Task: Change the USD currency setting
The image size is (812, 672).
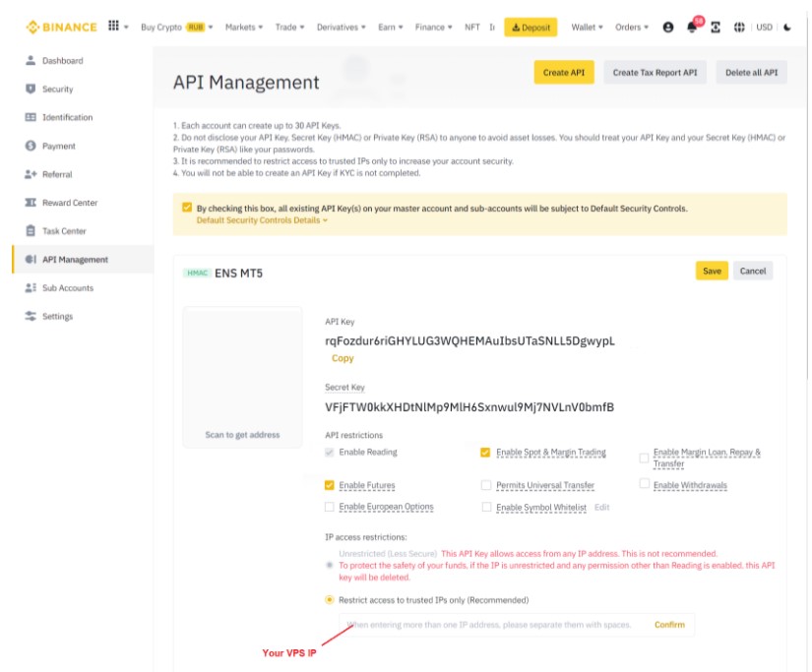Action: 765,27
